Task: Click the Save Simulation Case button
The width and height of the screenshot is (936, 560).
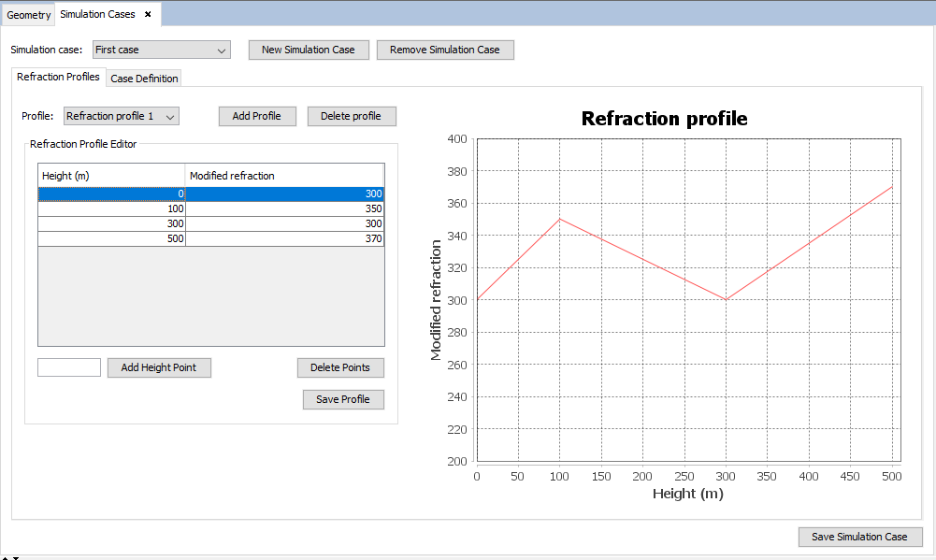Action: click(859, 537)
